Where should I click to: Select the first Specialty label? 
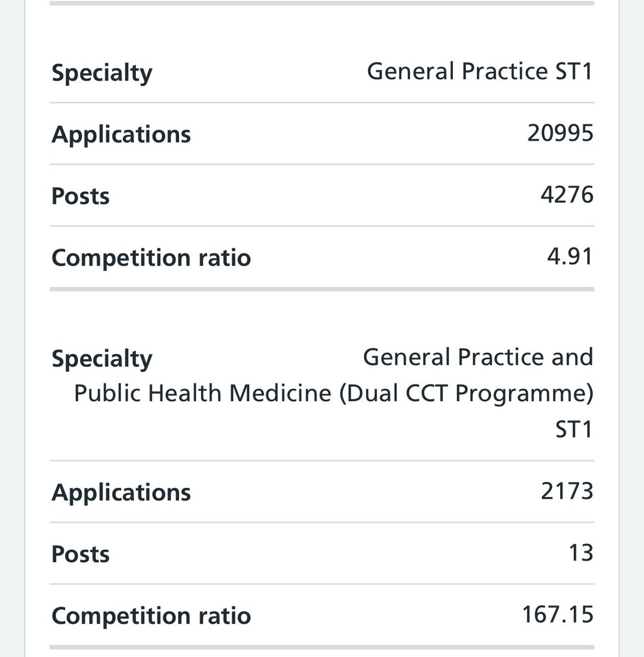(x=102, y=73)
